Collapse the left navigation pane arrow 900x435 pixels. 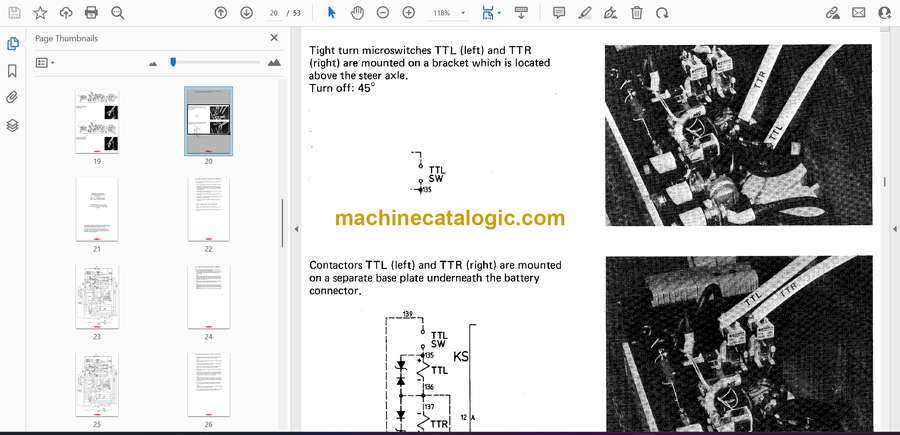296,229
